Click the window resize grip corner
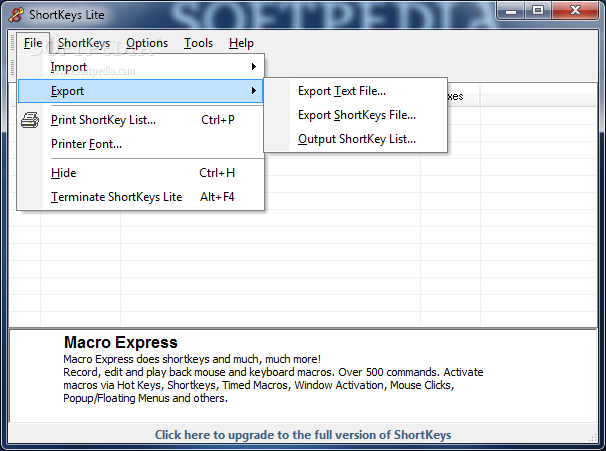 [593, 437]
